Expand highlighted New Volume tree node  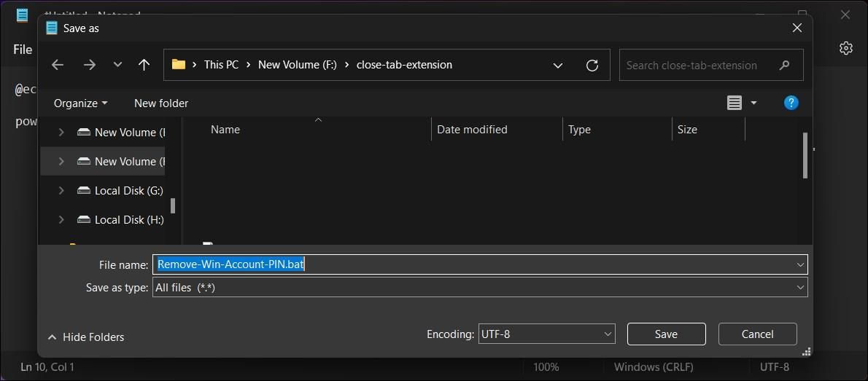pos(61,162)
